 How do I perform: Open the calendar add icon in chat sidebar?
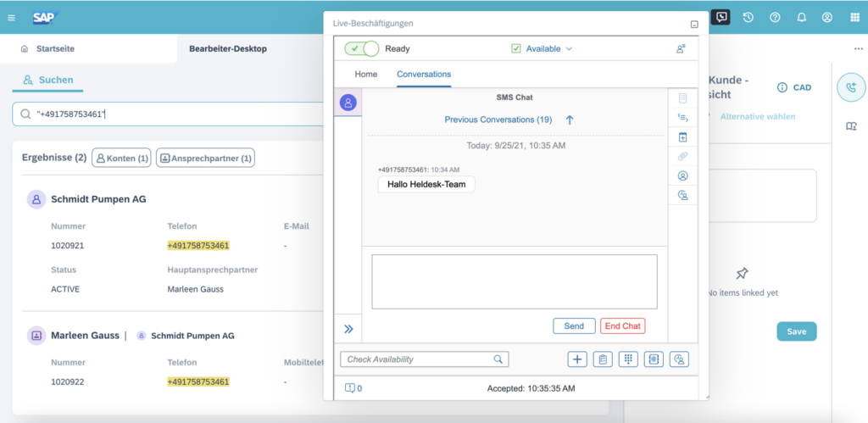coord(682,137)
